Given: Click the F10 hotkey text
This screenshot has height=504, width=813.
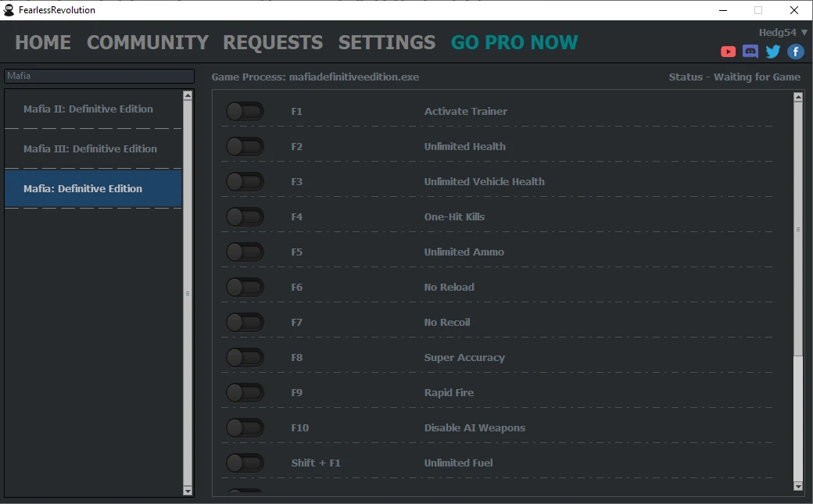Looking at the screenshot, I should click(299, 427).
